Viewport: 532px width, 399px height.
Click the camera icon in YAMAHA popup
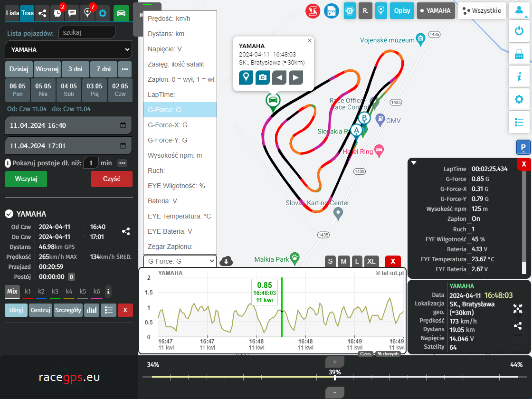263,77
